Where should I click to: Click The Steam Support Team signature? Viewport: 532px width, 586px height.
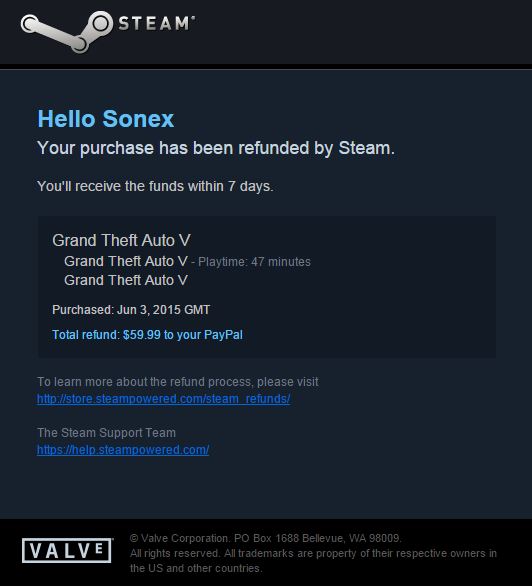(x=106, y=433)
